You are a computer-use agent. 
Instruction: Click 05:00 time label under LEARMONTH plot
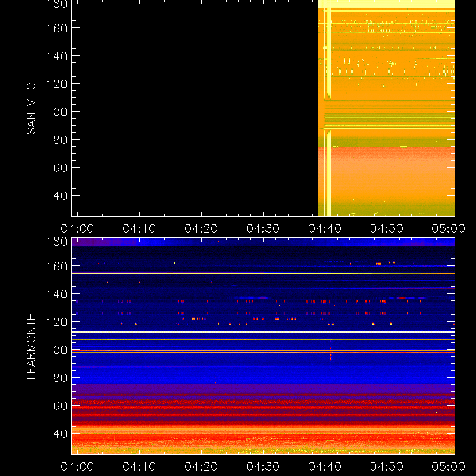pyautogui.click(x=449, y=466)
